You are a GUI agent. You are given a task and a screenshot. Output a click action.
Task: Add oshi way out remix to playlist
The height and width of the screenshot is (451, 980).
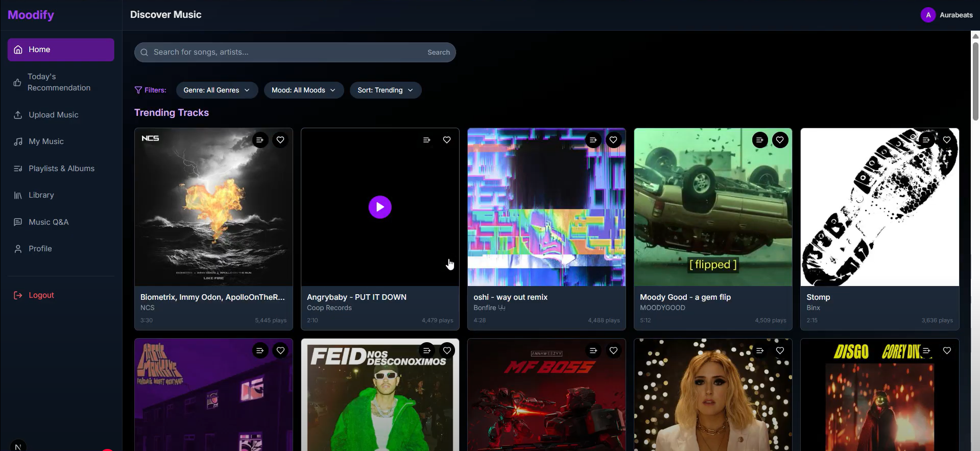[x=593, y=140]
